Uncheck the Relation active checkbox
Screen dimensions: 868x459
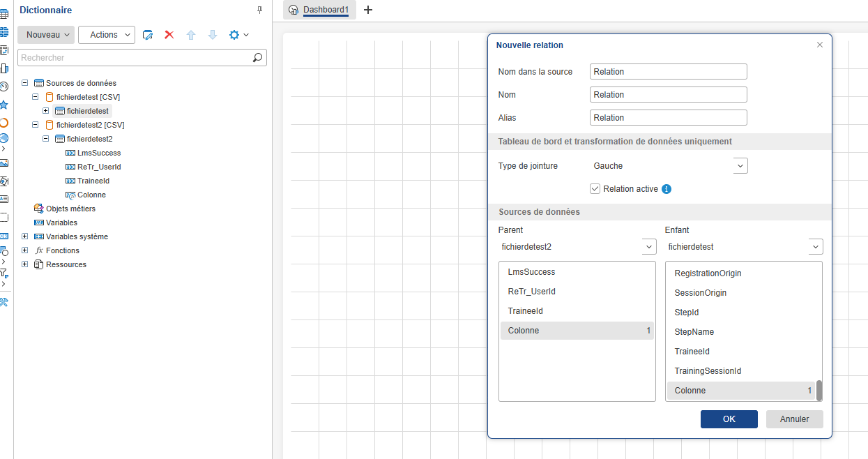click(x=595, y=189)
